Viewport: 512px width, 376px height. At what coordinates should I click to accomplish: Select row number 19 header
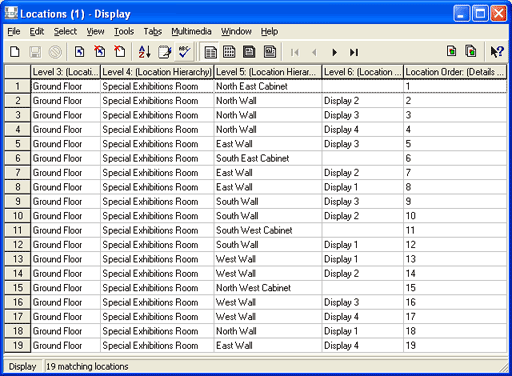[17, 345]
